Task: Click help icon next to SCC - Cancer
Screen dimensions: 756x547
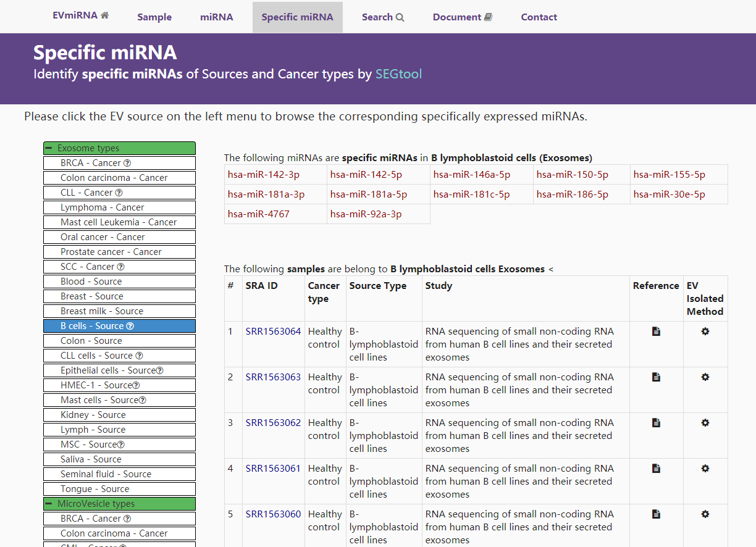Action: pos(121,267)
